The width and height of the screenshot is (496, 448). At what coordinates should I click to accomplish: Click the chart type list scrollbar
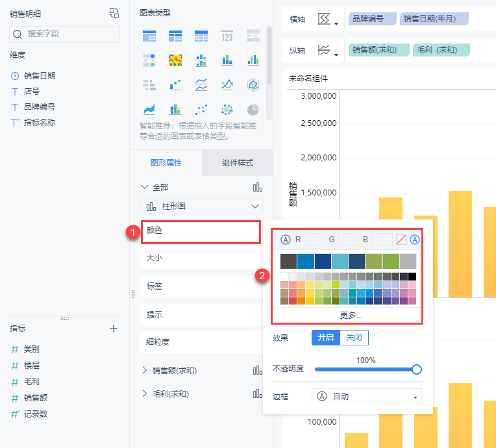tap(269, 56)
